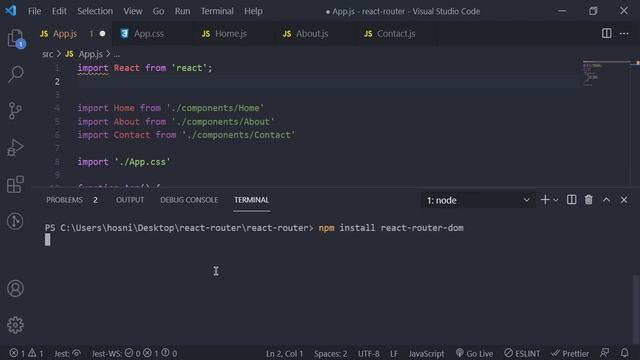Open the Manage gear icon
This screenshot has width=640, height=360.
coord(16,325)
